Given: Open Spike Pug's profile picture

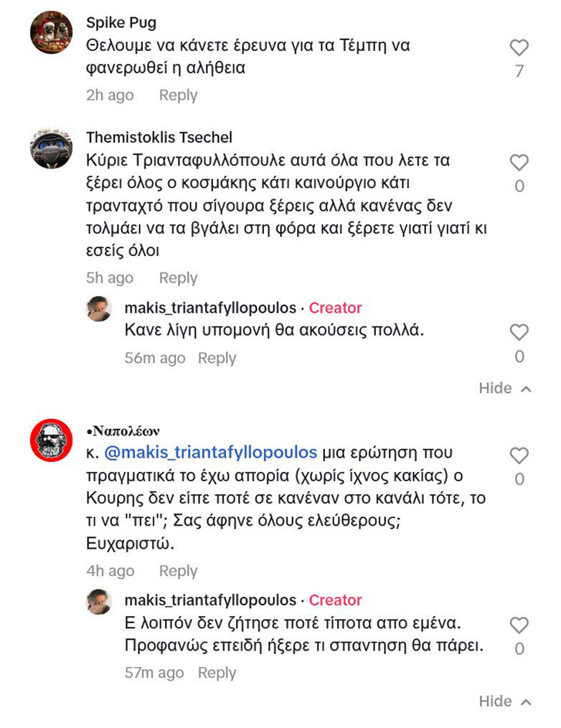Looking at the screenshot, I should [x=52, y=33].
